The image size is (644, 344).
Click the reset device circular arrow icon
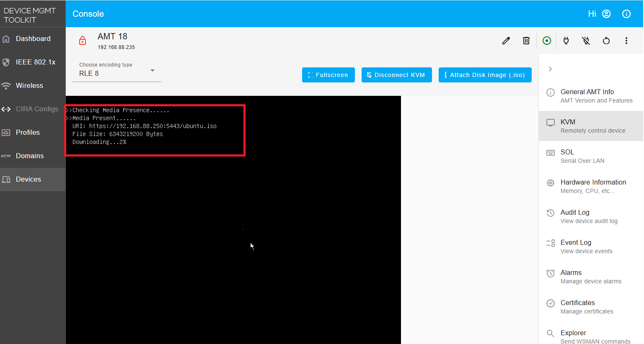pyautogui.click(x=606, y=41)
